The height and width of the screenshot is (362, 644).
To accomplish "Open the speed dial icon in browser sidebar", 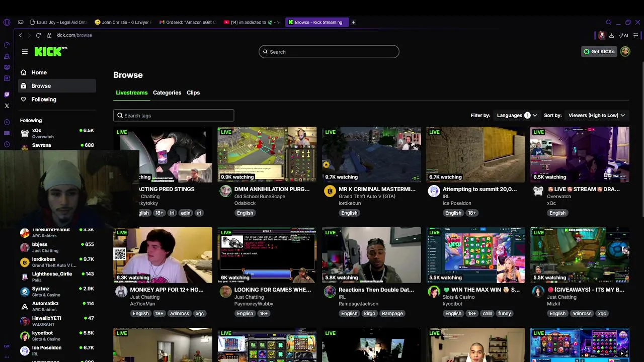I will (7, 45).
